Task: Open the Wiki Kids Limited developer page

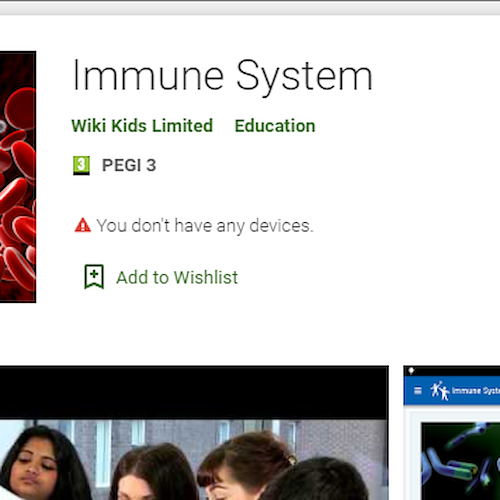Action: [x=142, y=126]
